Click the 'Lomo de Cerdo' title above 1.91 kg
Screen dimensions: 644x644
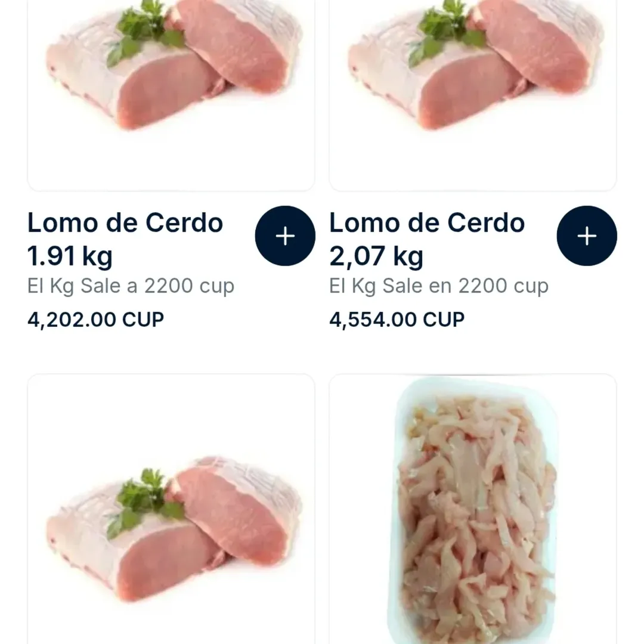(125, 223)
